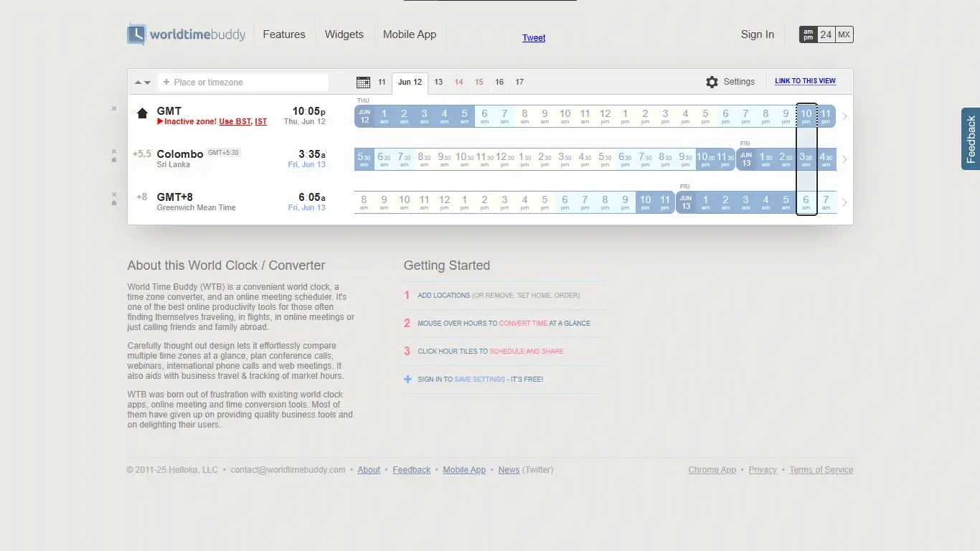Image resolution: width=980 pixels, height=551 pixels.
Task: Set Colombo as home using its home icon
Action: (114, 159)
